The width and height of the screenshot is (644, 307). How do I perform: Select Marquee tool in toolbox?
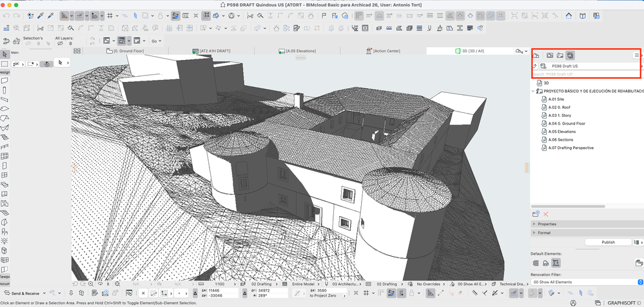(x=5, y=64)
